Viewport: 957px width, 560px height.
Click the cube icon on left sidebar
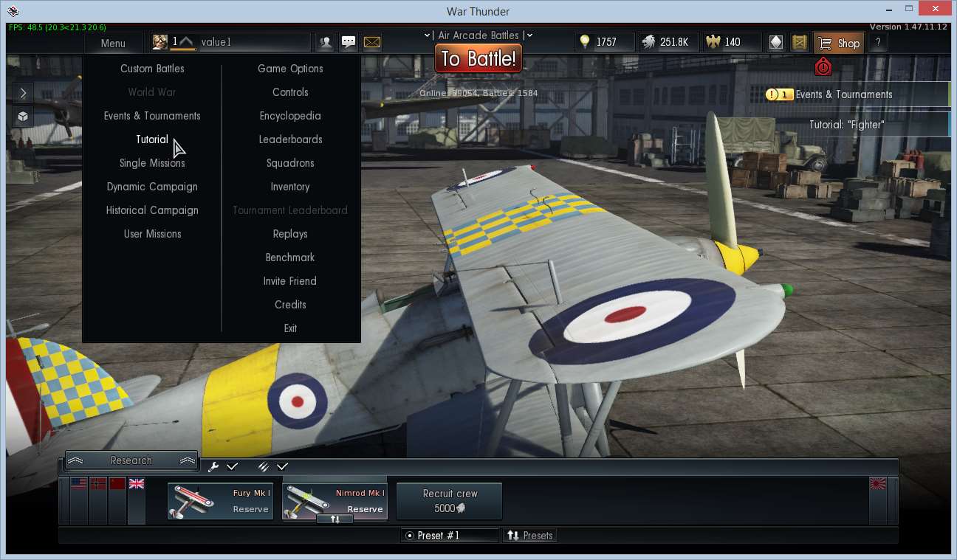(x=23, y=117)
